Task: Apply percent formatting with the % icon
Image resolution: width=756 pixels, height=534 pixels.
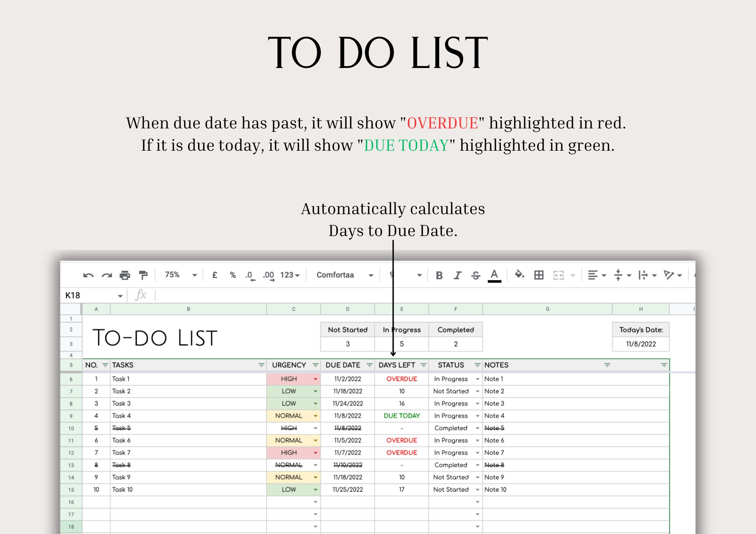Action: pos(232,275)
